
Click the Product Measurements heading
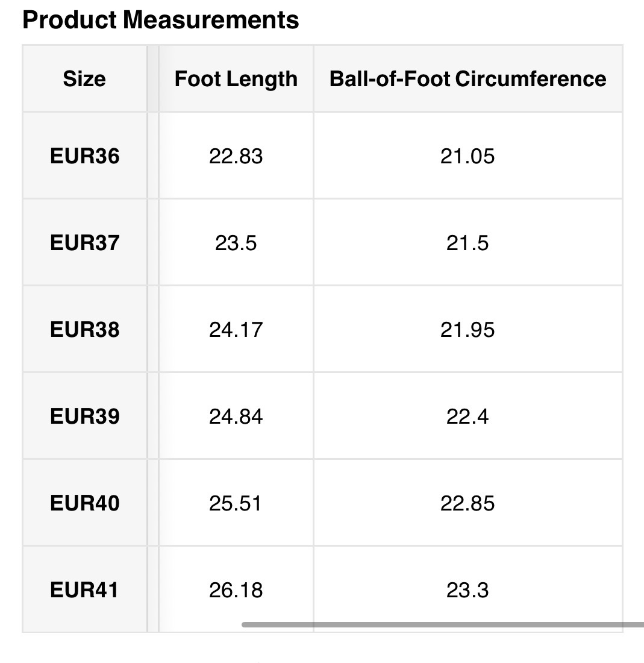(160, 20)
